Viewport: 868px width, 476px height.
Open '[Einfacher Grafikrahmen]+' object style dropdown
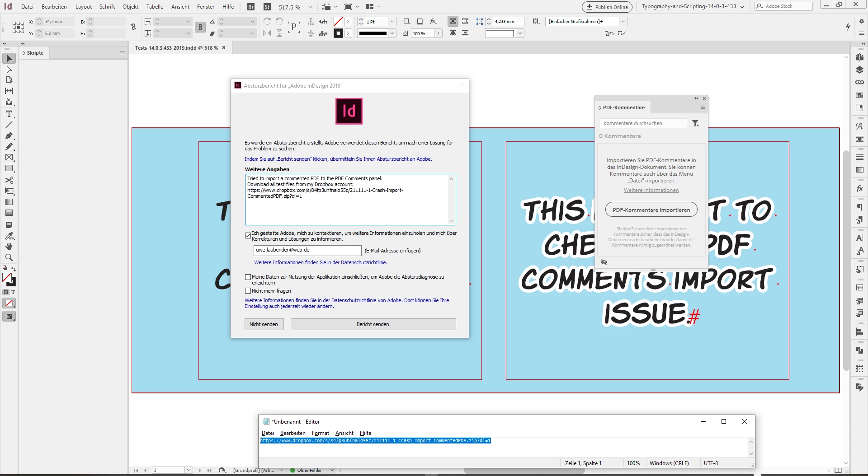coord(623,21)
